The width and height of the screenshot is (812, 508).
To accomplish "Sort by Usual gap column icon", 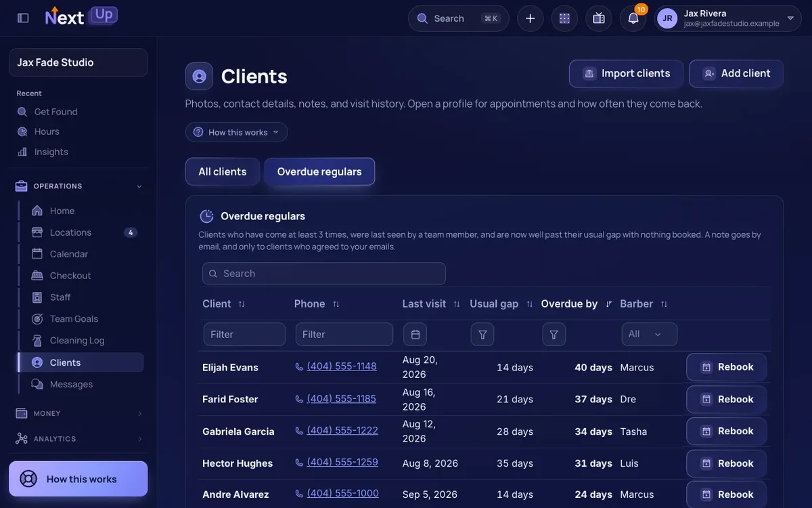I will pyautogui.click(x=529, y=304).
